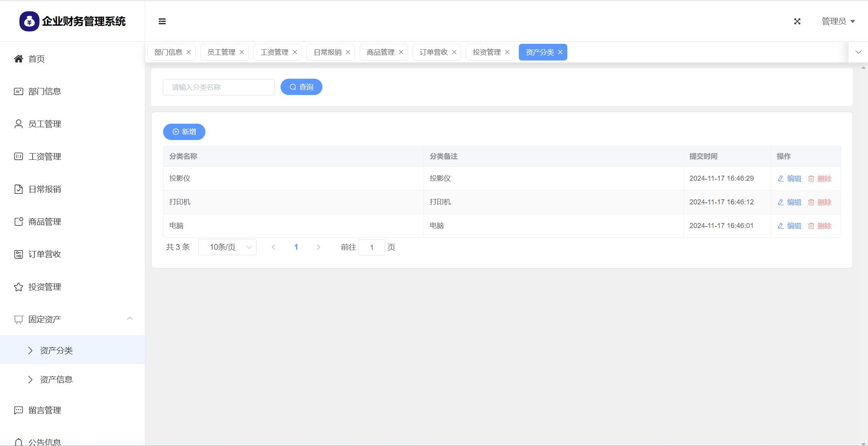Click edit icon for 投影仪 row
The height and width of the screenshot is (446, 868).
pyautogui.click(x=781, y=178)
